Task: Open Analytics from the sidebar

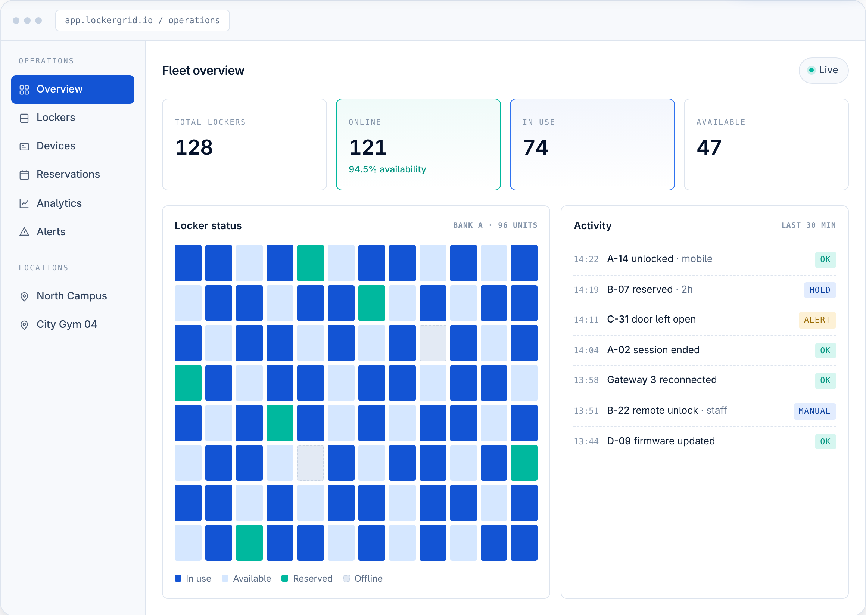Action: [x=73, y=204]
